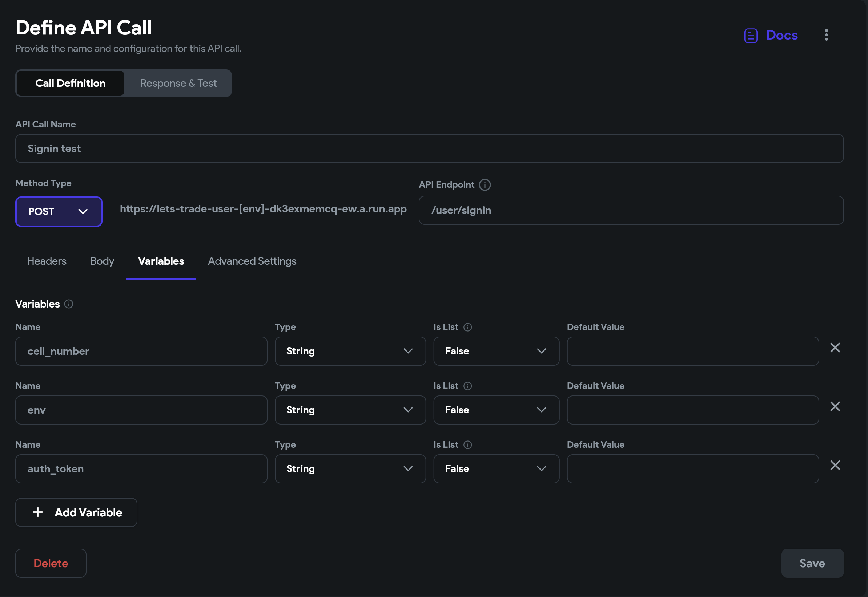868x597 pixels.
Task: Click the Variables info icon
Action: [x=68, y=304]
